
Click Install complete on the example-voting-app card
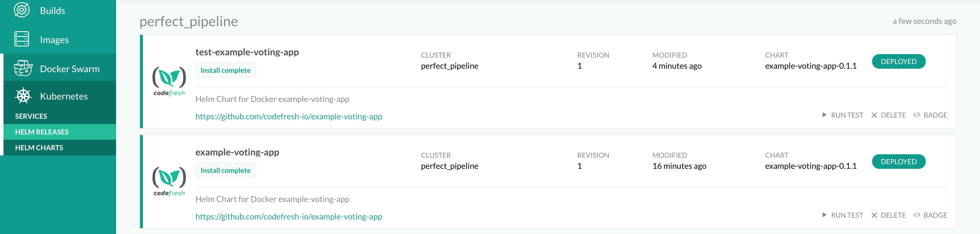click(x=225, y=170)
